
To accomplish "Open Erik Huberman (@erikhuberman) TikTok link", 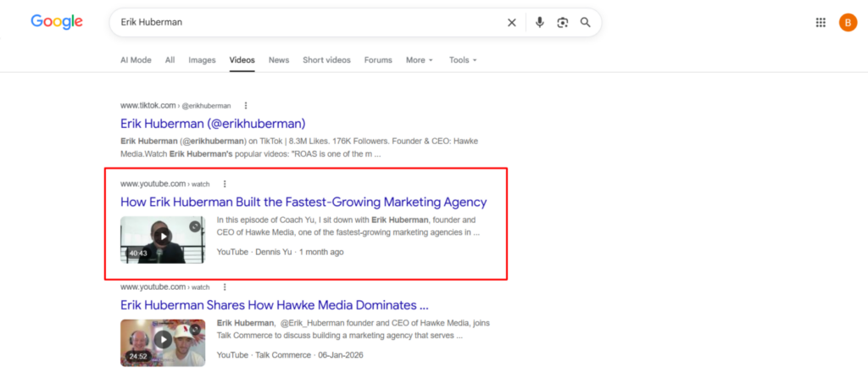I will [213, 124].
